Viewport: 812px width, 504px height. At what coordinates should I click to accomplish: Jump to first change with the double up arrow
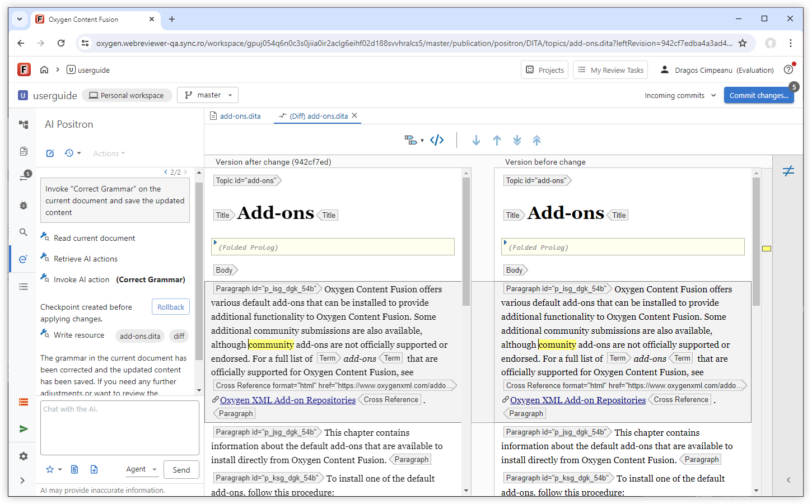tap(537, 141)
